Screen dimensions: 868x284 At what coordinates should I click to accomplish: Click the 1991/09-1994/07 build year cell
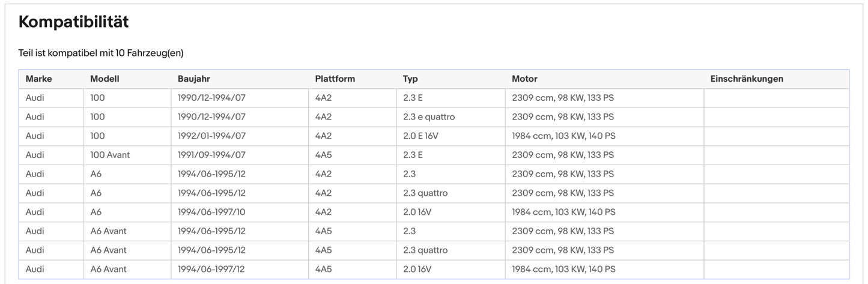click(211, 155)
